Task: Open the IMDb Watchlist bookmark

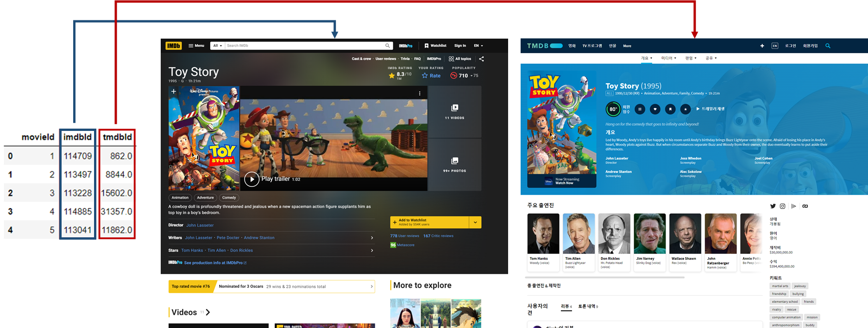Action: pyautogui.click(x=435, y=46)
